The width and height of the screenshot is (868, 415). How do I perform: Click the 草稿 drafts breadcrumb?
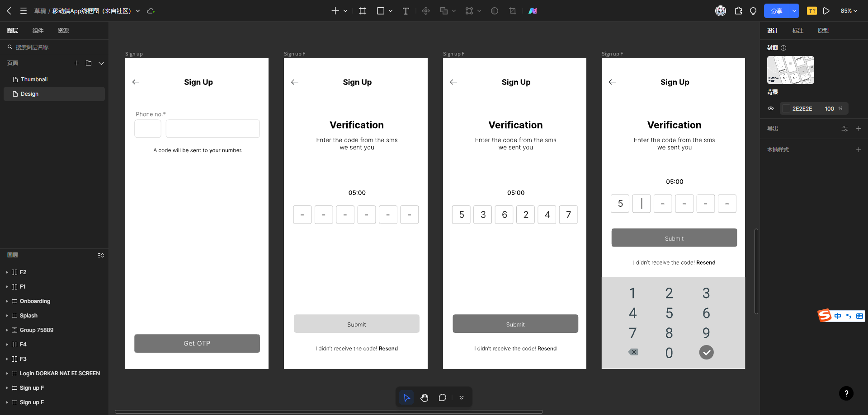coord(40,11)
